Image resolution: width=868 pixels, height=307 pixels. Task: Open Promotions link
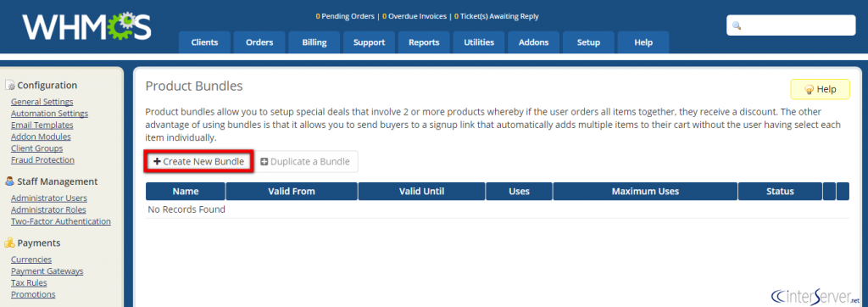point(33,294)
